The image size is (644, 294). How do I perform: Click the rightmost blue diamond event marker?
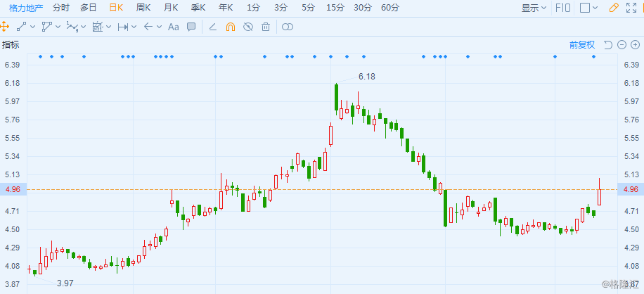tap(593, 57)
